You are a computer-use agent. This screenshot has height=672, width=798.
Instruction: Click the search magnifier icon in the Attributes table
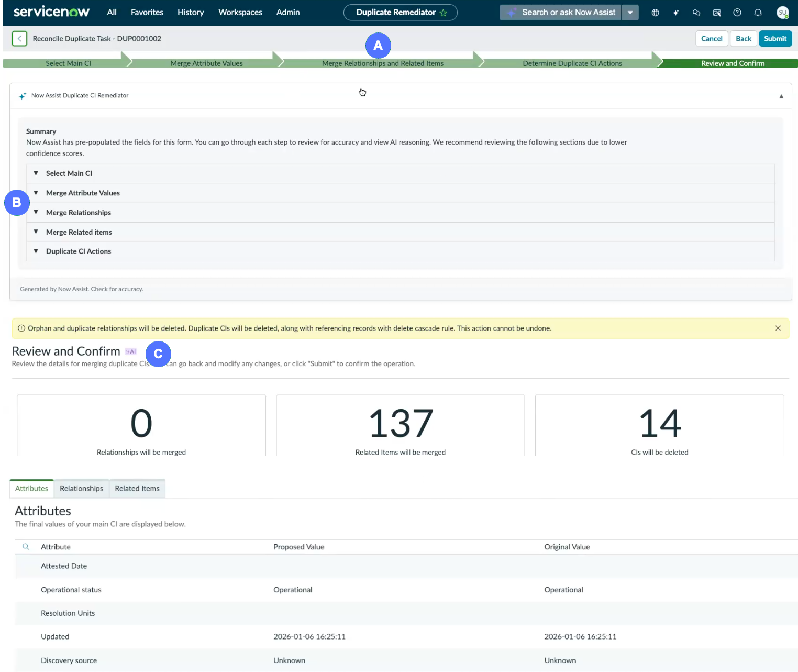point(26,547)
